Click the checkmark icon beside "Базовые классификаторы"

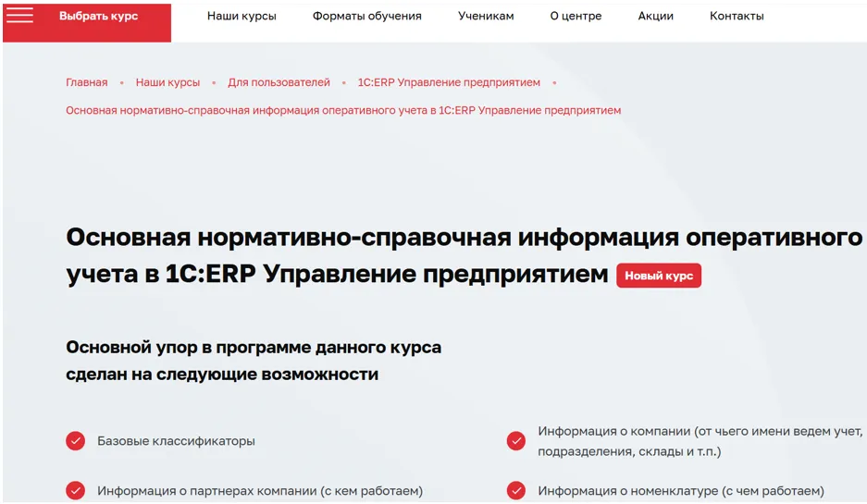click(76, 441)
